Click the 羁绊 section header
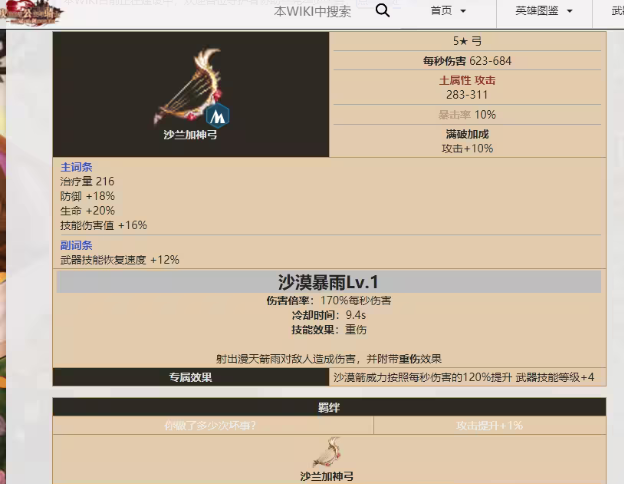 pyautogui.click(x=329, y=407)
